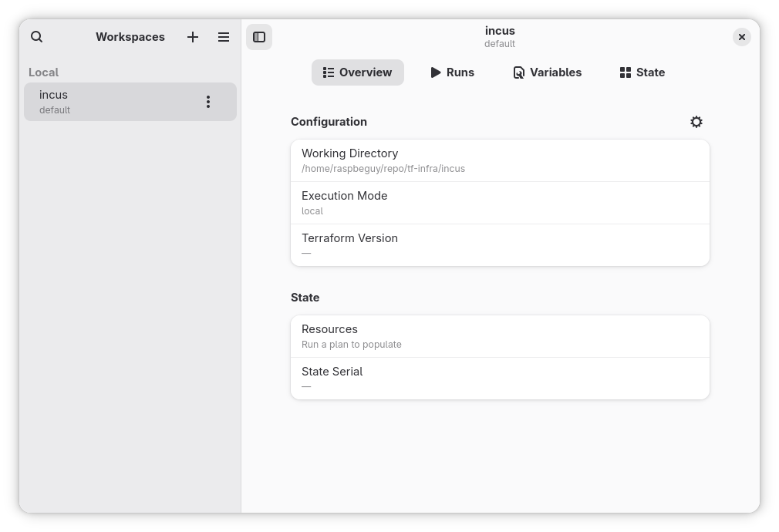Click the State Serial row
This screenshot has width=779, height=532.
(500, 379)
